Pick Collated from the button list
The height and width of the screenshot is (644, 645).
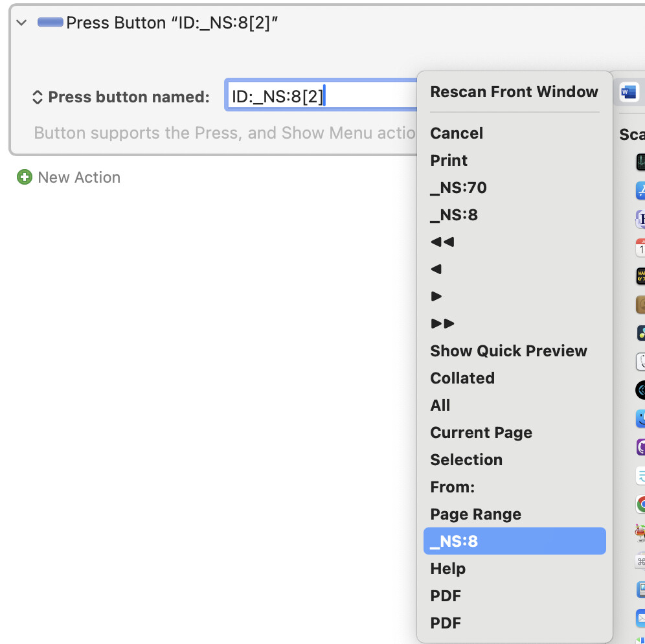(462, 378)
